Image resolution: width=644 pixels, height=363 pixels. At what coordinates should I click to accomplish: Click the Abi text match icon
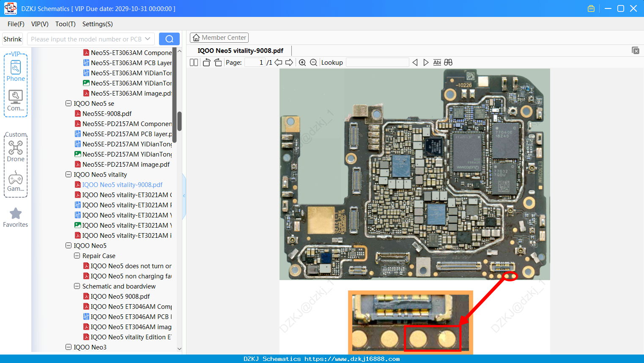point(437,62)
